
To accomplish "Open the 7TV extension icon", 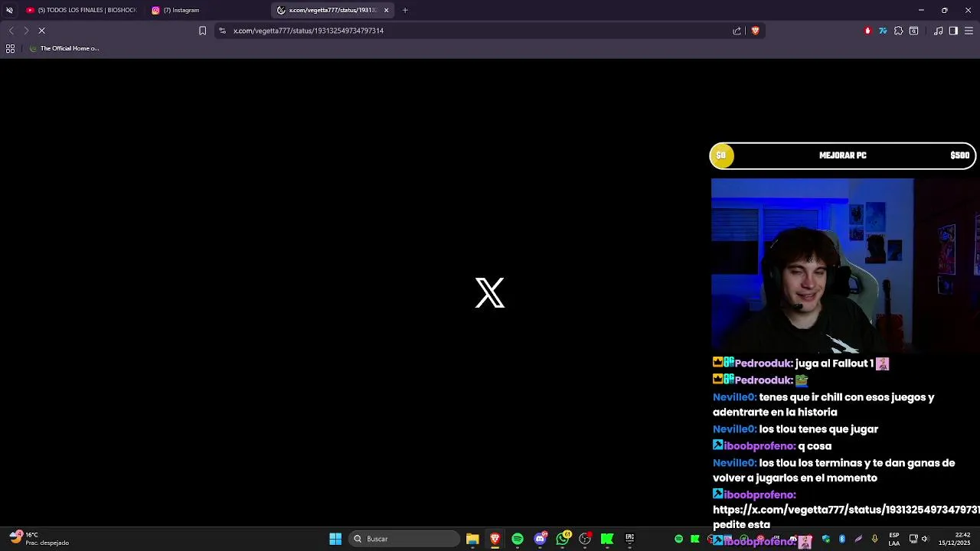I will pyautogui.click(x=883, y=31).
